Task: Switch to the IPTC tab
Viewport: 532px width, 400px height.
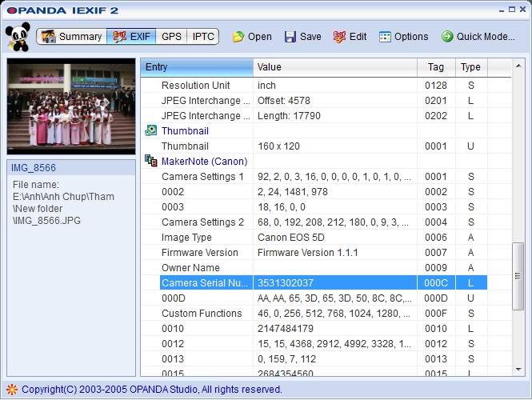Action: pyautogui.click(x=203, y=36)
